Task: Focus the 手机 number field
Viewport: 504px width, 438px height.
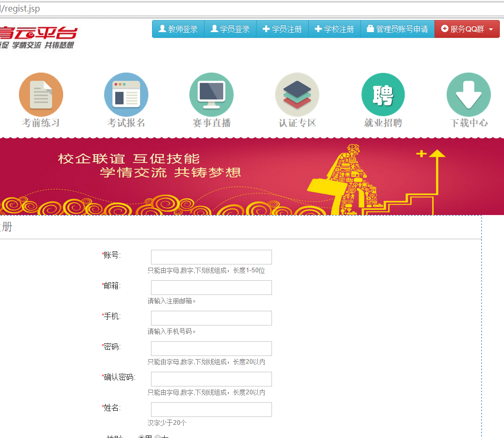Action: pos(211,318)
